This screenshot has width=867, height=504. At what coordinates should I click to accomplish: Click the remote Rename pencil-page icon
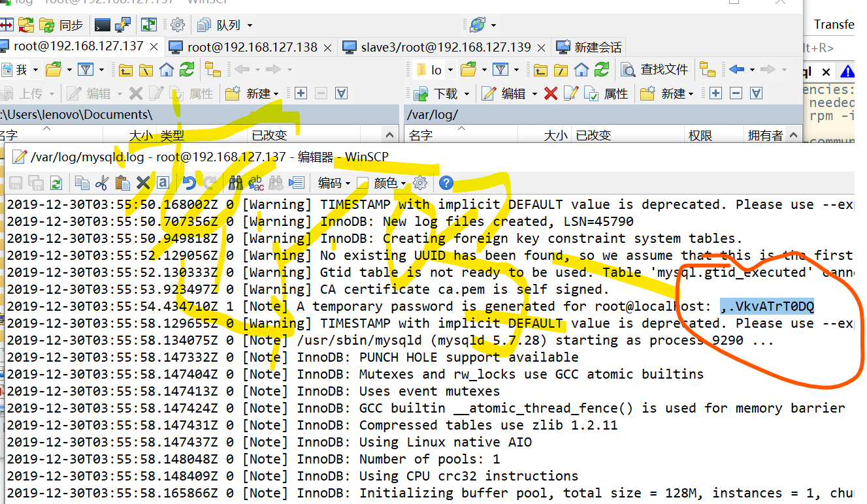(570, 93)
